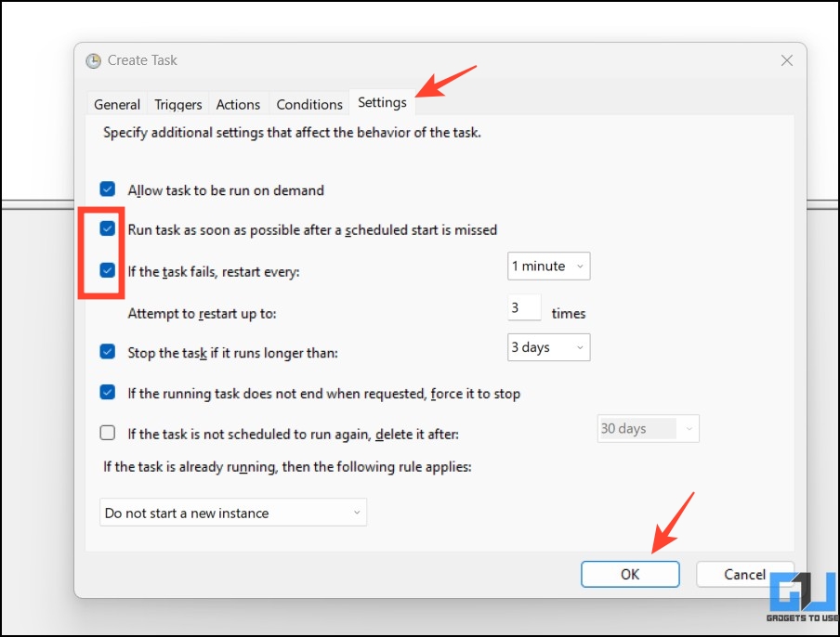This screenshot has height=637, width=840.
Task: Click the Cancel button
Action: (744, 575)
